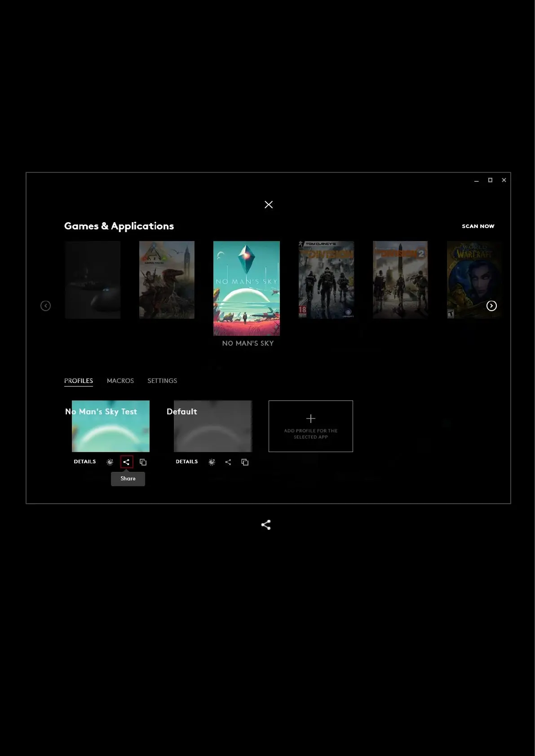This screenshot has width=535, height=756.
Task: Close the Games & Applications overlay
Action: (269, 205)
